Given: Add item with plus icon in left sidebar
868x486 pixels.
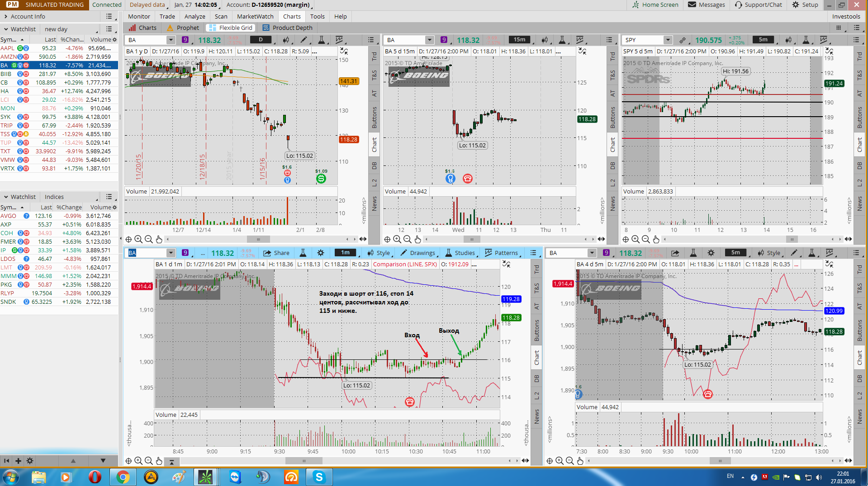Looking at the screenshot, I should (18, 461).
